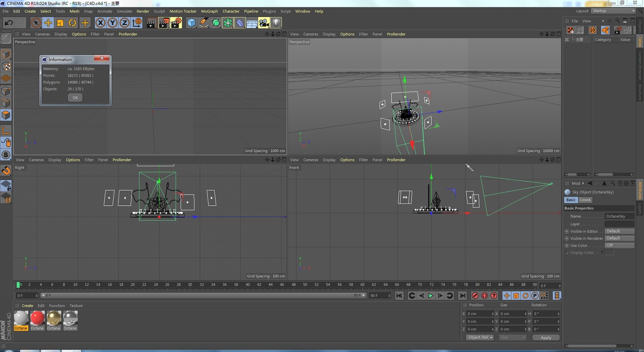Viewport: 644px width, 352px height.
Task: Click the timeline frame range slider bar
Action: pos(203,296)
